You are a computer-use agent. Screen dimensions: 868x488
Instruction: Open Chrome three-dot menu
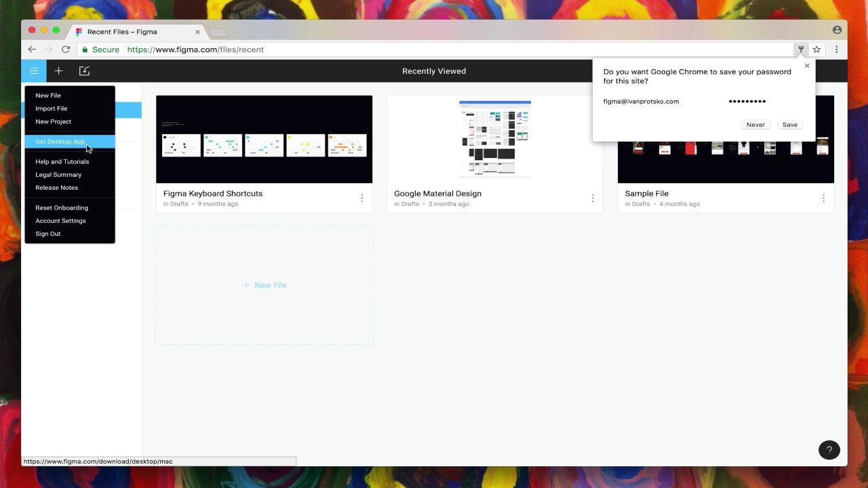click(837, 49)
